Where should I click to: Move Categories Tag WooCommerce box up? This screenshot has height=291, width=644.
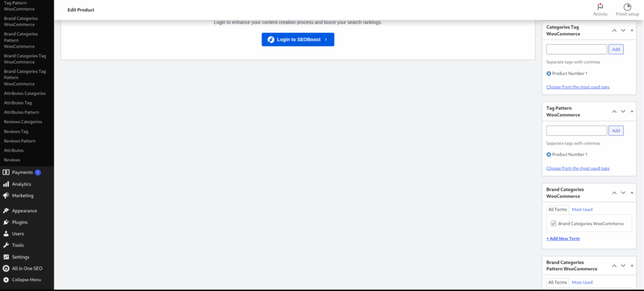pyautogui.click(x=614, y=30)
